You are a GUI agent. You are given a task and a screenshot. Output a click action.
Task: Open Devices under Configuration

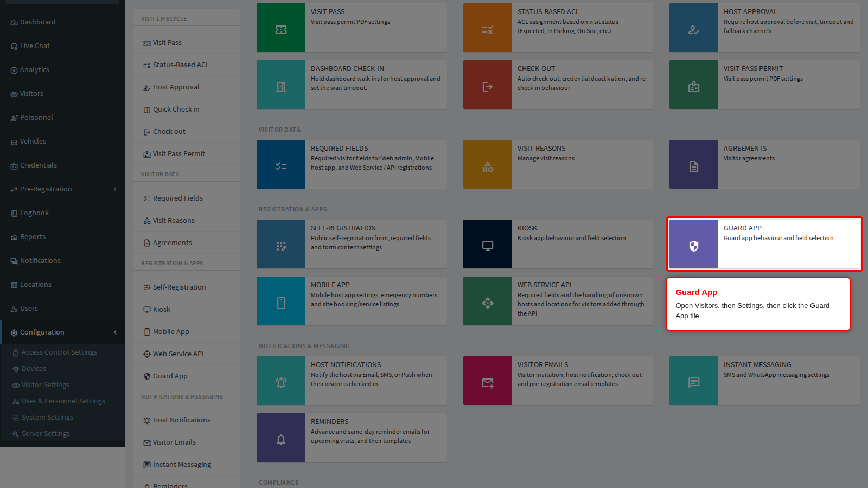[62, 369]
